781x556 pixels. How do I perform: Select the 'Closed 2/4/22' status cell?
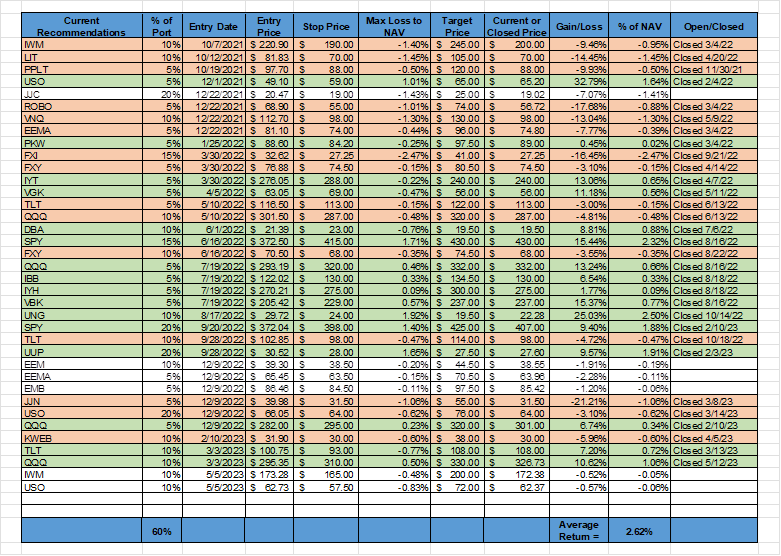(714, 82)
